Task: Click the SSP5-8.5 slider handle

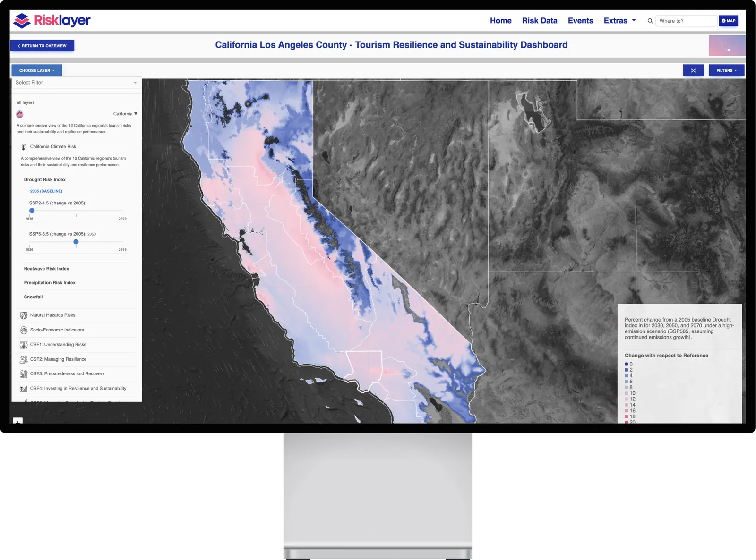Action: click(x=76, y=242)
